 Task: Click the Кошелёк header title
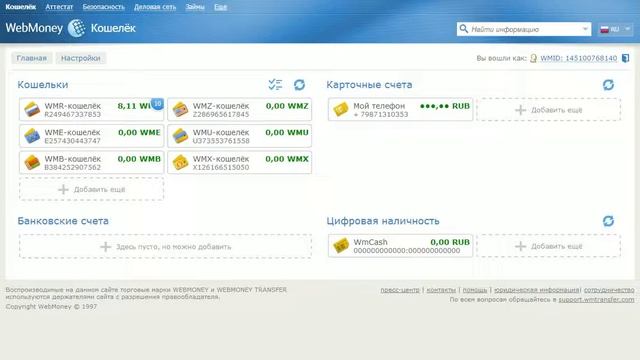tap(113, 28)
